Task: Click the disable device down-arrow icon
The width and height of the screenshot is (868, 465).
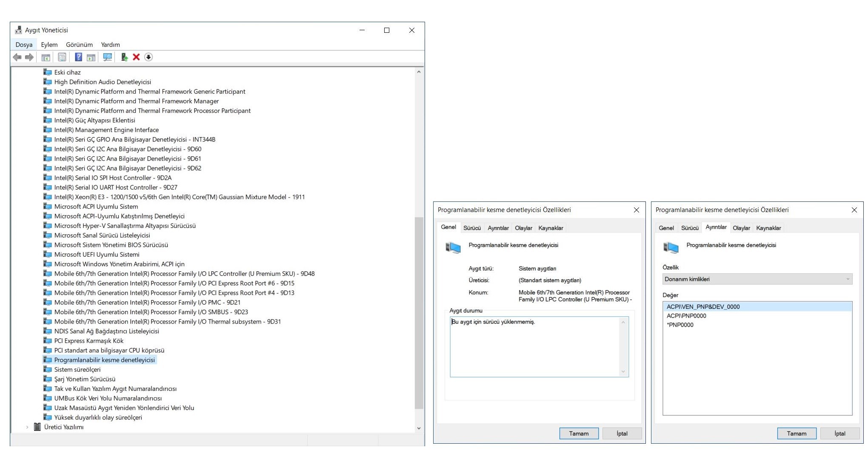Action: [x=148, y=57]
